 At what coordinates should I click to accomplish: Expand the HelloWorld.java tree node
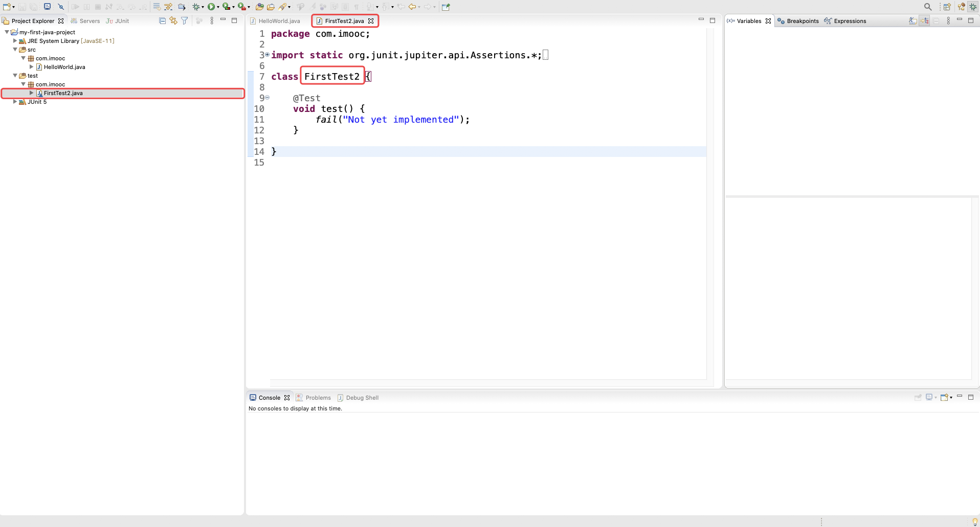pos(31,67)
